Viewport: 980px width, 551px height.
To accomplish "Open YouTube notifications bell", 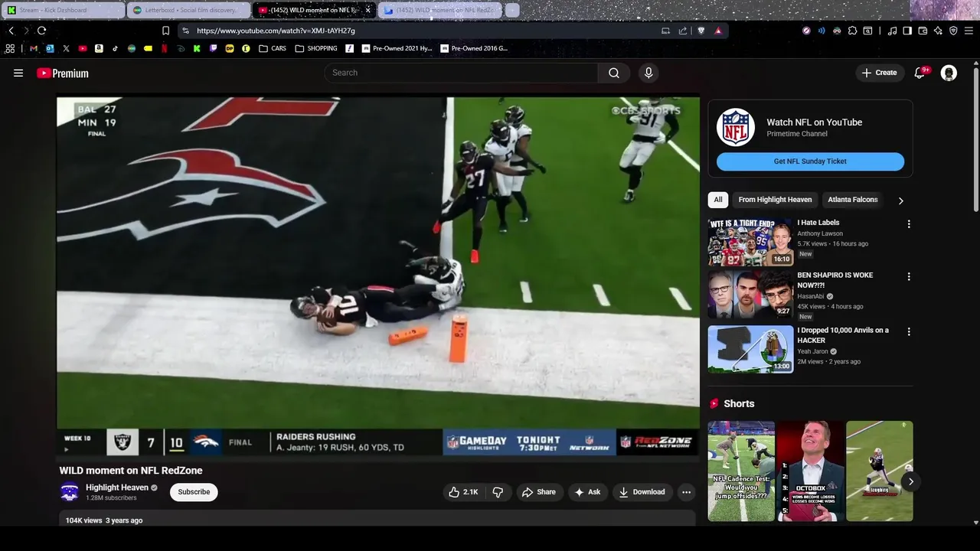I will [x=920, y=73].
